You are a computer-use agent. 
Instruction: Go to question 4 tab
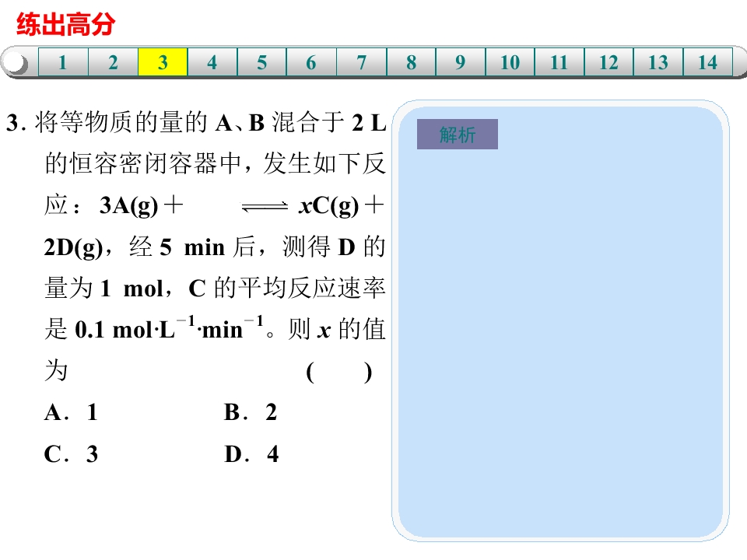(x=212, y=62)
